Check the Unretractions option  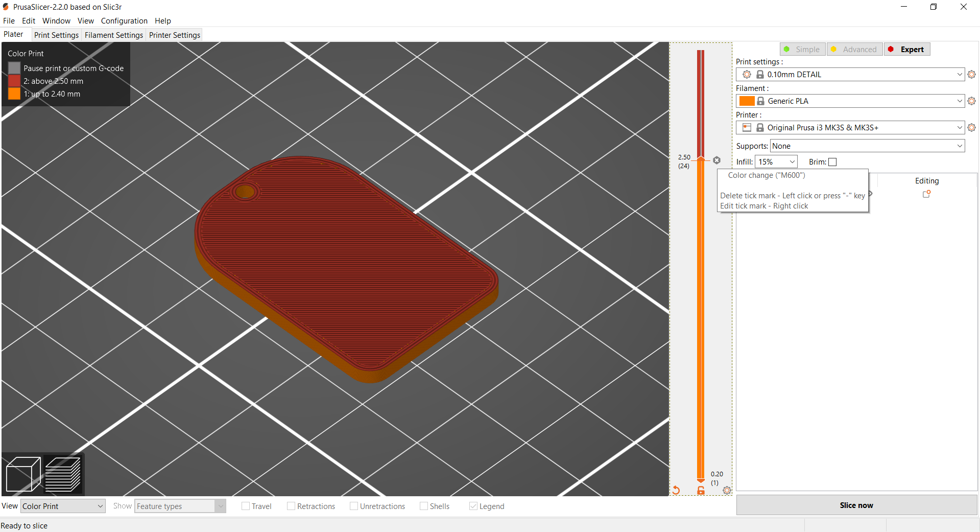click(354, 506)
